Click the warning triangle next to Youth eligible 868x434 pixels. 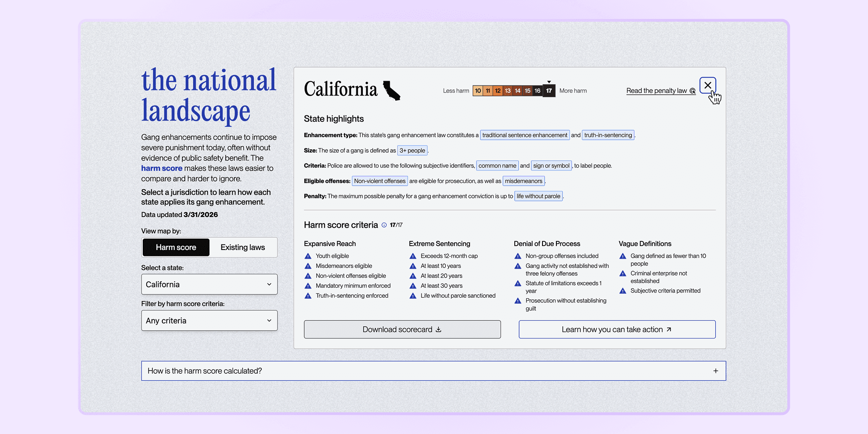tap(308, 256)
